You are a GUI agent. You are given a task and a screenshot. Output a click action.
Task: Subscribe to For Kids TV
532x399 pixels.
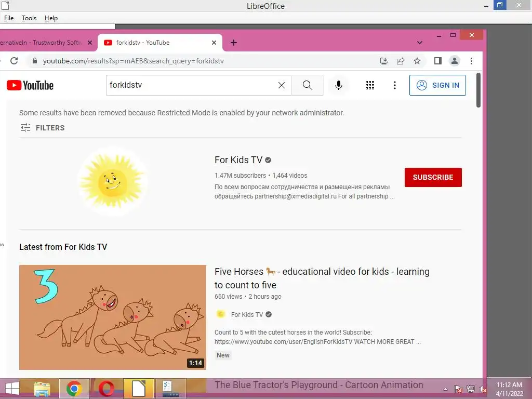coord(433,177)
